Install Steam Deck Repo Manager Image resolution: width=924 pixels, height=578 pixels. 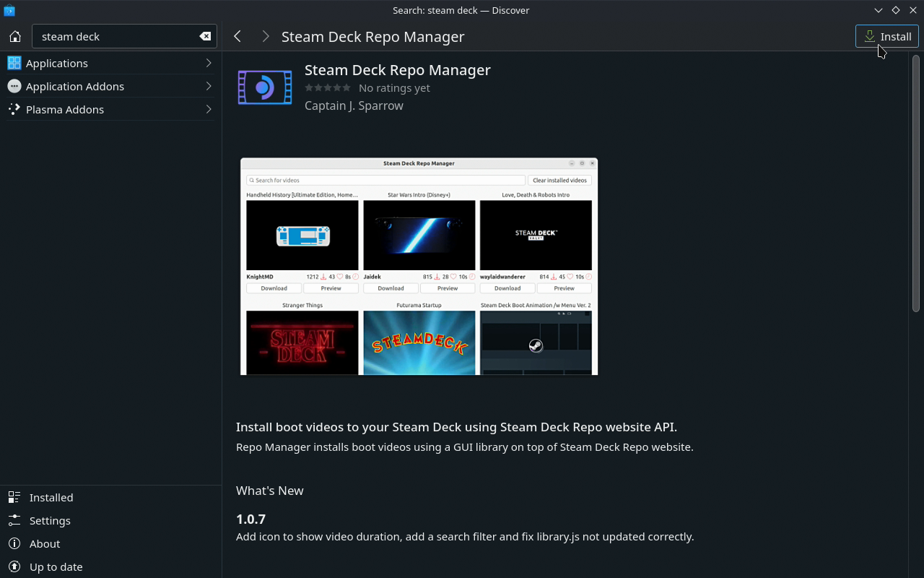(886, 36)
